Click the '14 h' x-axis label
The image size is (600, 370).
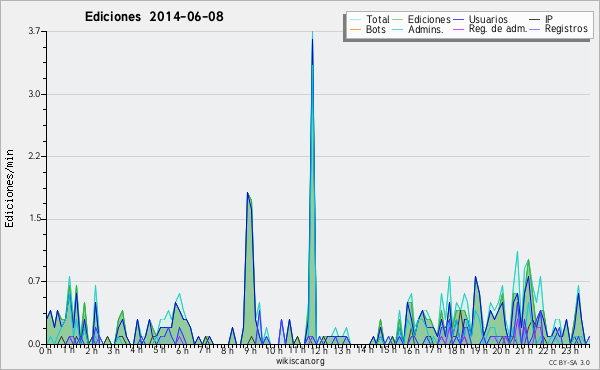coord(365,350)
